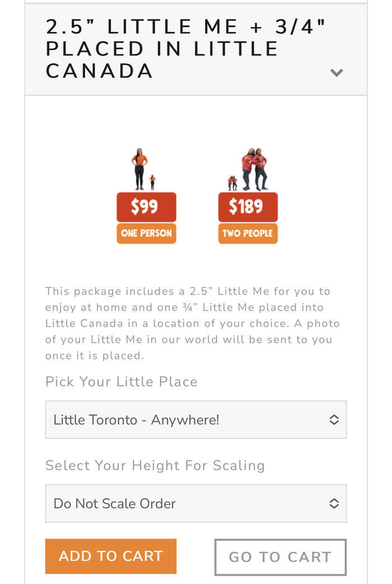Select the $99 price badge
Viewport: 392px width, 584px height.
(147, 207)
